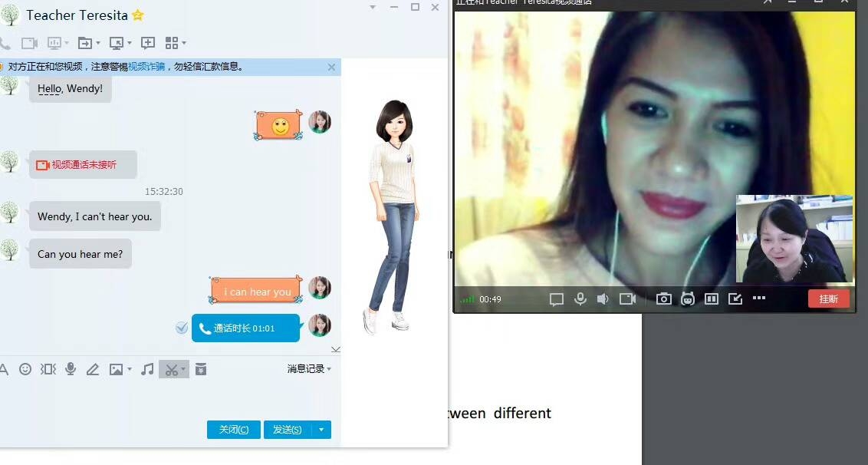The image size is (868, 465).
Task: Select the screenshot scissors tool
Action: (171, 369)
